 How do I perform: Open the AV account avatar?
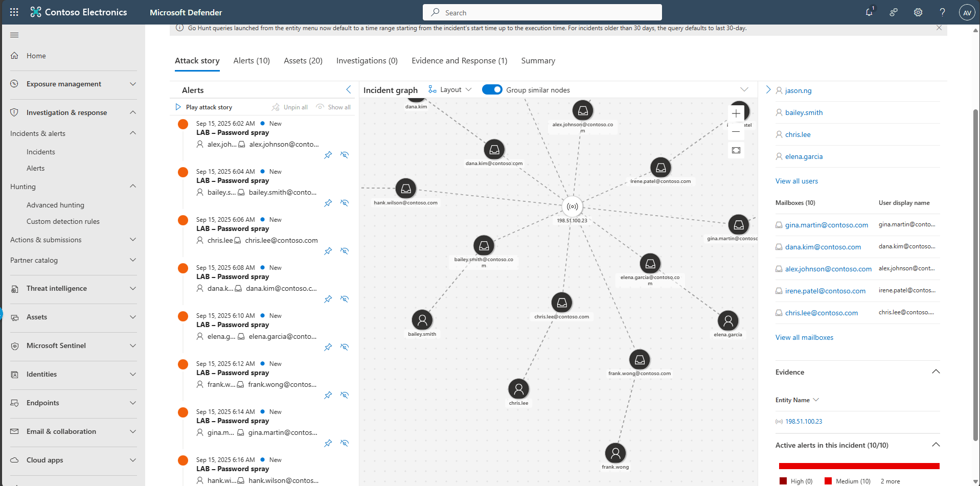(967, 13)
